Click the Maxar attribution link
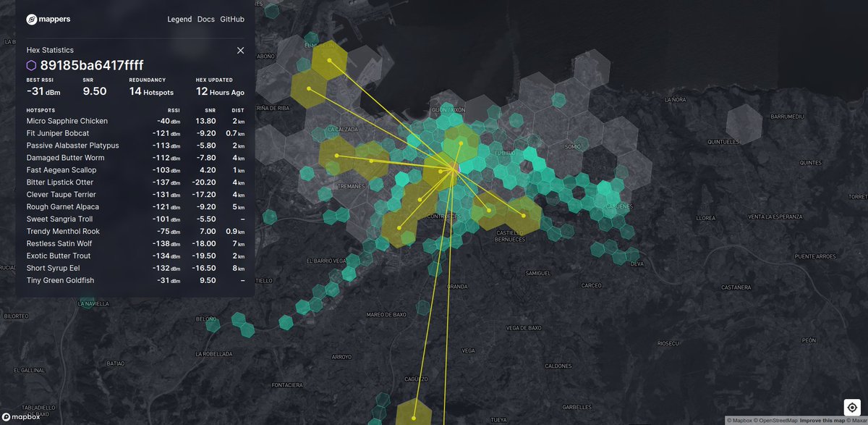The image size is (868, 425). pos(861,420)
